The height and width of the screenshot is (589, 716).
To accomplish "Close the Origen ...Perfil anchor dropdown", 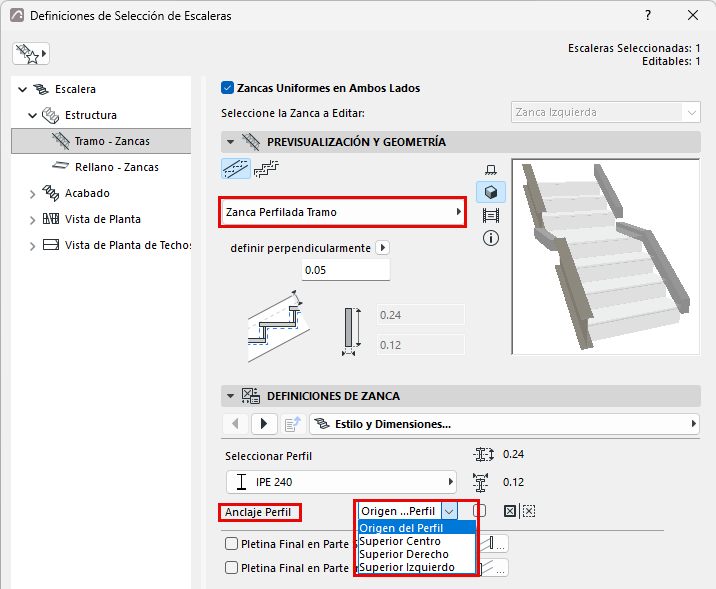I will click(x=449, y=511).
